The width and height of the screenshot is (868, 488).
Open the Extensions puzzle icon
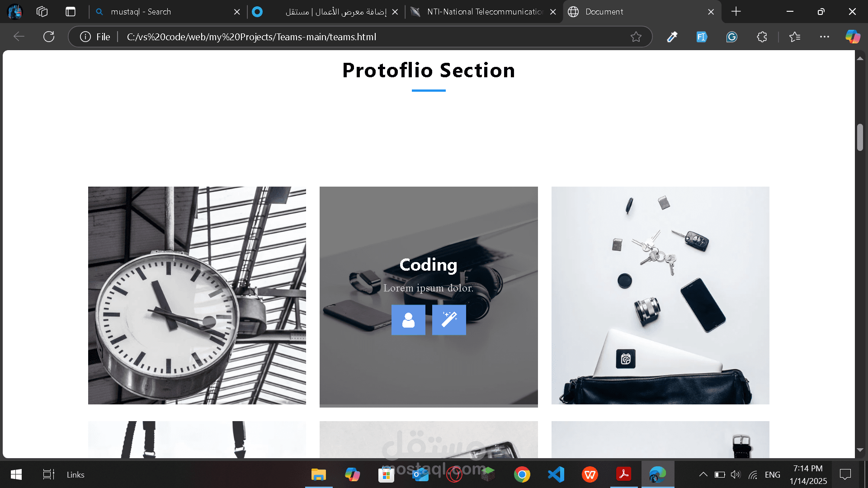pos(762,37)
